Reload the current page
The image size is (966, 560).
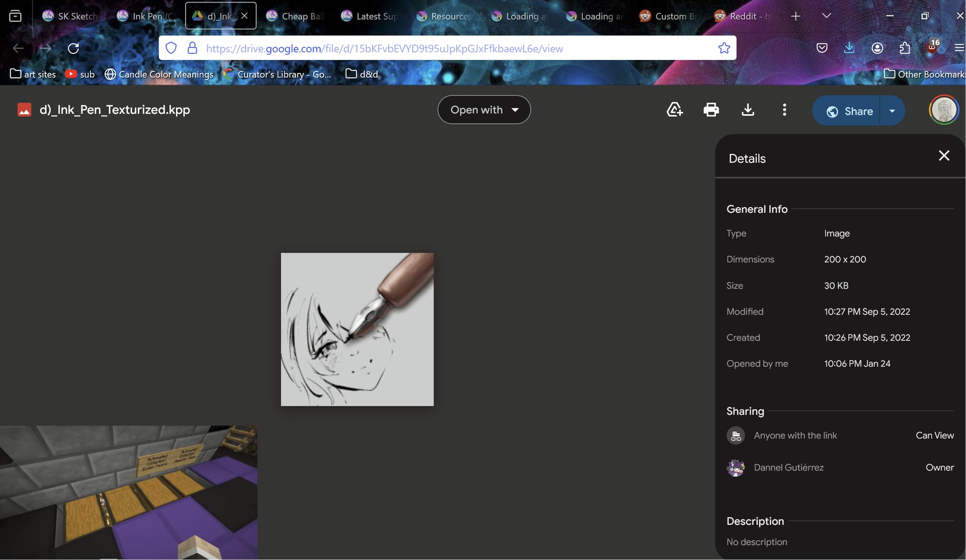point(73,48)
